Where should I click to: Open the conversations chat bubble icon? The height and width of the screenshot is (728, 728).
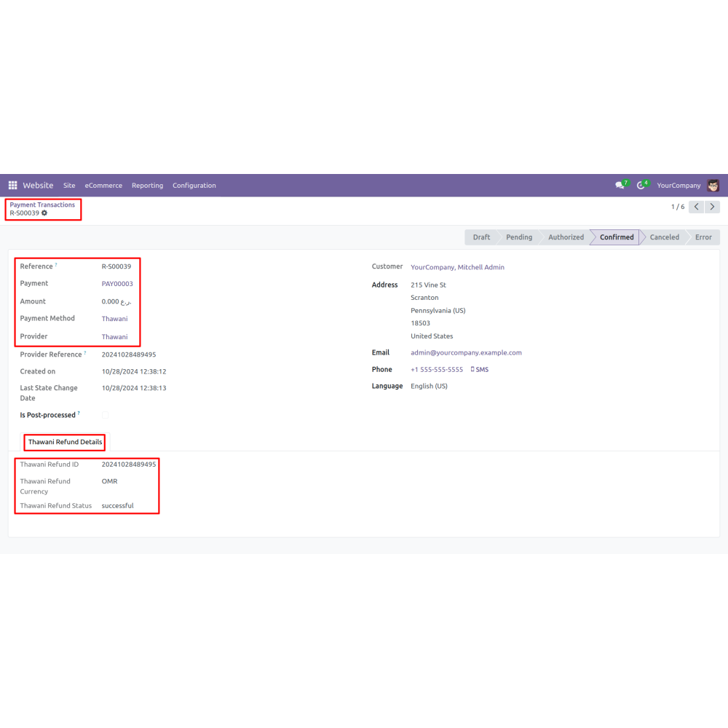pyautogui.click(x=620, y=185)
